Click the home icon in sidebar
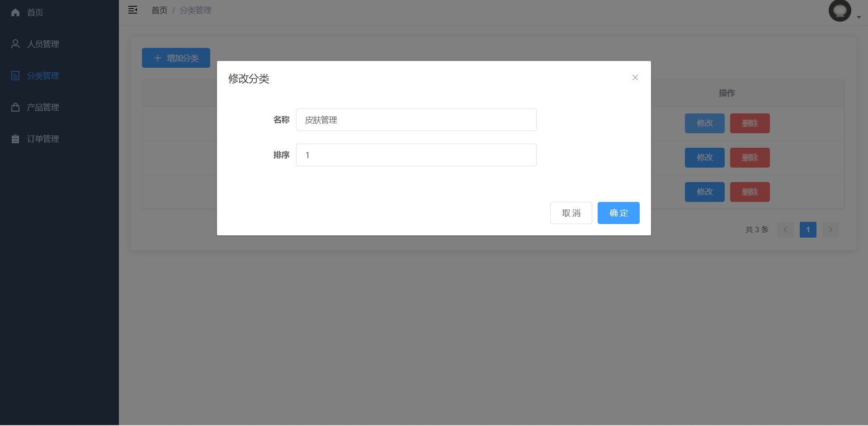This screenshot has height=426, width=868. [x=15, y=13]
